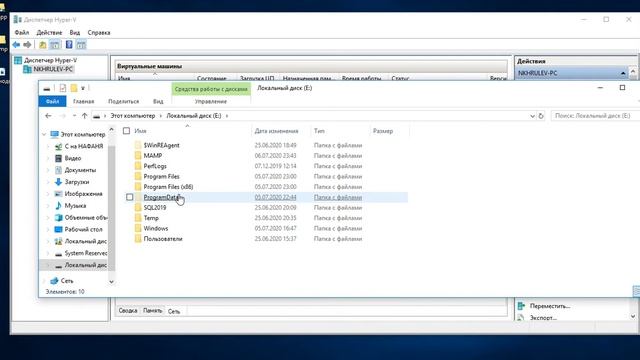This screenshot has height=360, width=640.
Task: Open Поделиться tab in Explorer ribbon
Action: (123, 101)
